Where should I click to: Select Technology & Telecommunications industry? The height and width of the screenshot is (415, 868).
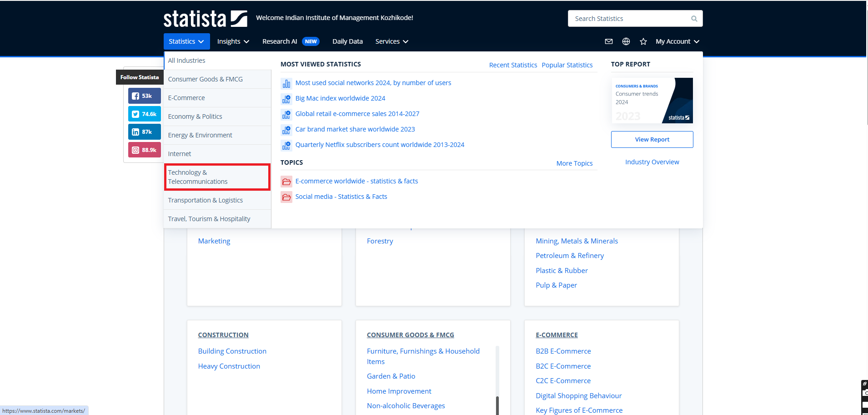click(217, 177)
